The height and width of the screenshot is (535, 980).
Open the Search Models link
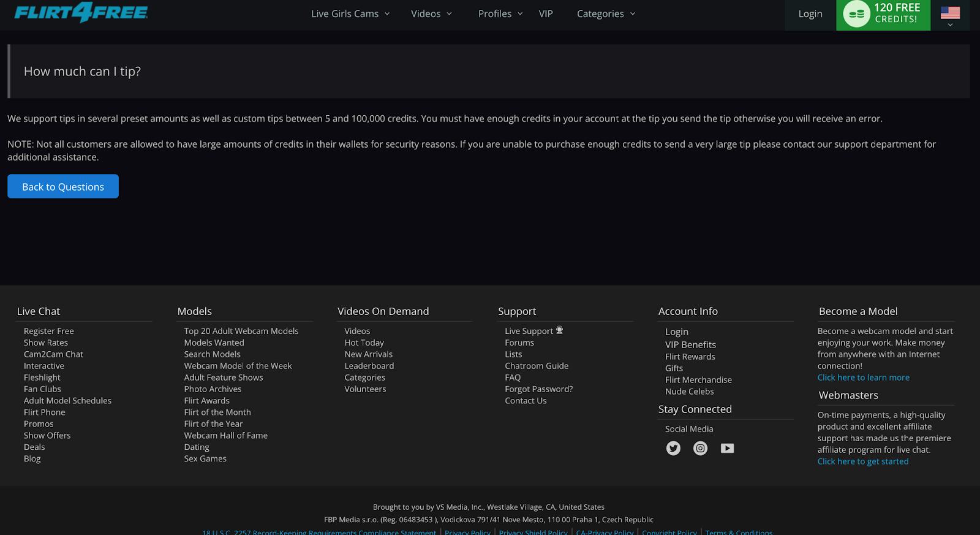click(213, 354)
